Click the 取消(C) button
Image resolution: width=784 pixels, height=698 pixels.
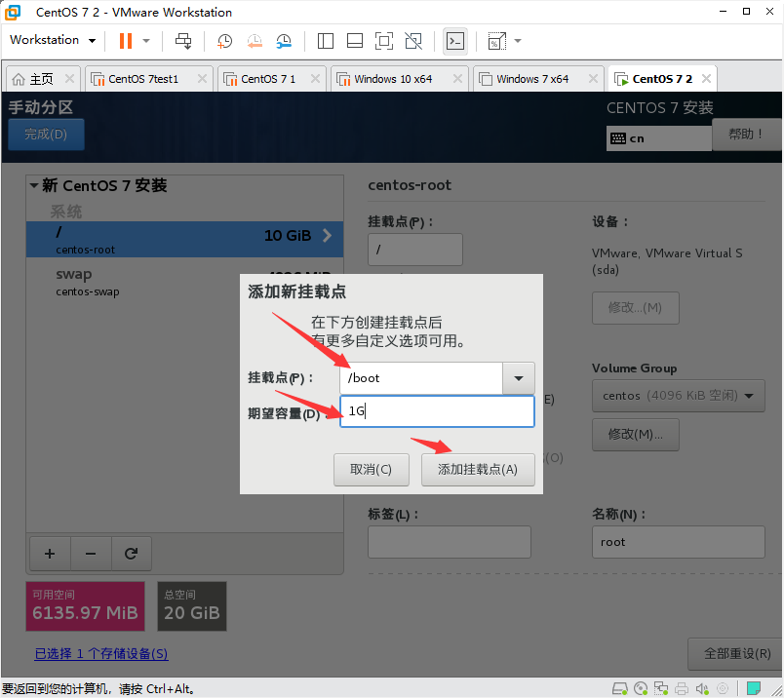pyautogui.click(x=371, y=470)
